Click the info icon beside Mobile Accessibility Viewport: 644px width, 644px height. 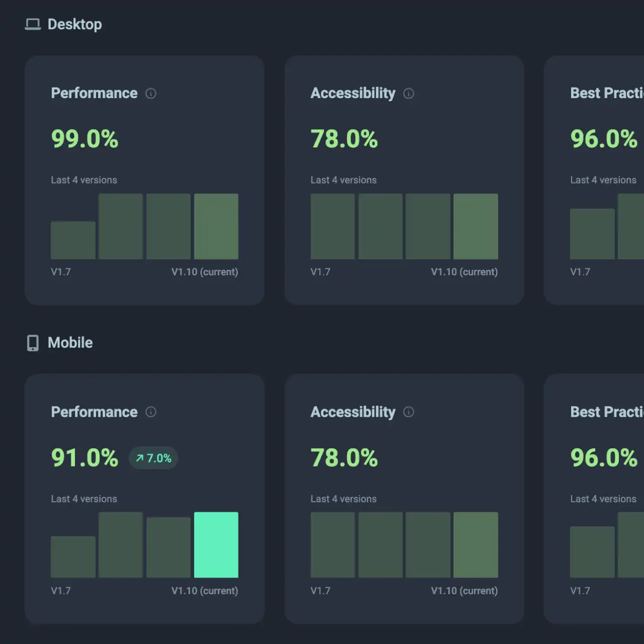click(409, 412)
